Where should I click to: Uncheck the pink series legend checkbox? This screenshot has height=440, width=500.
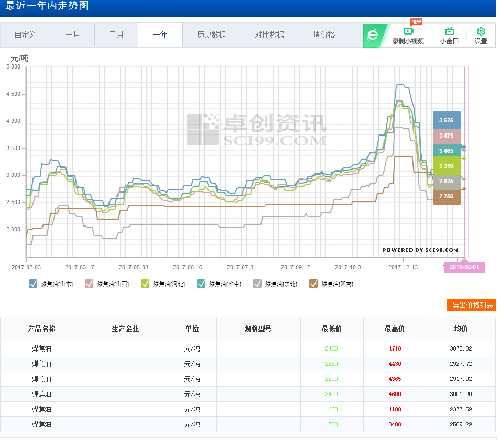[x=89, y=284]
